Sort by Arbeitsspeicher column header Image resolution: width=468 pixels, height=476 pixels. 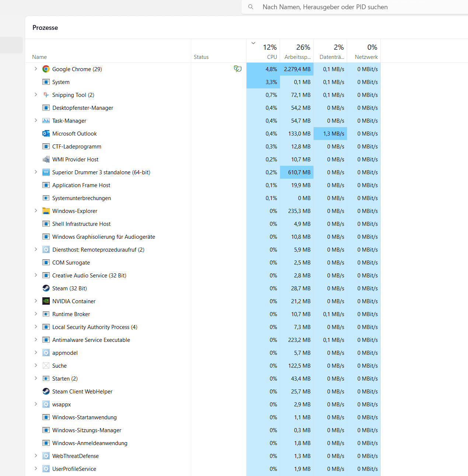(x=297, y=51)
